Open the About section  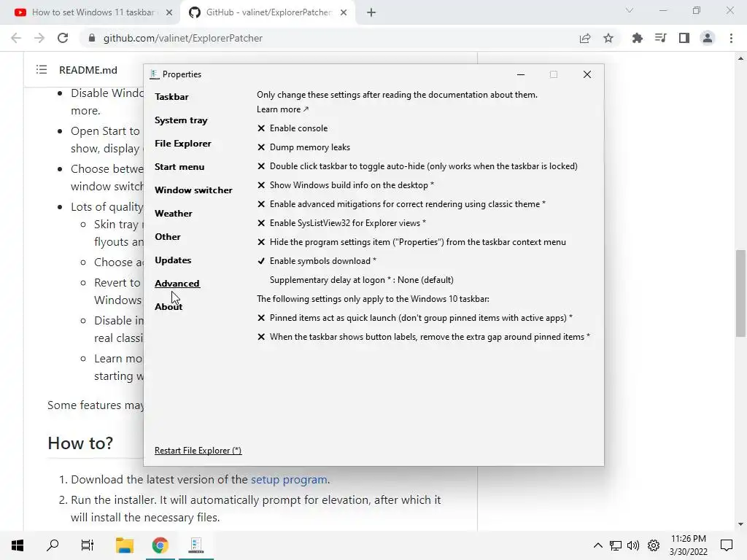coord(169,307)
